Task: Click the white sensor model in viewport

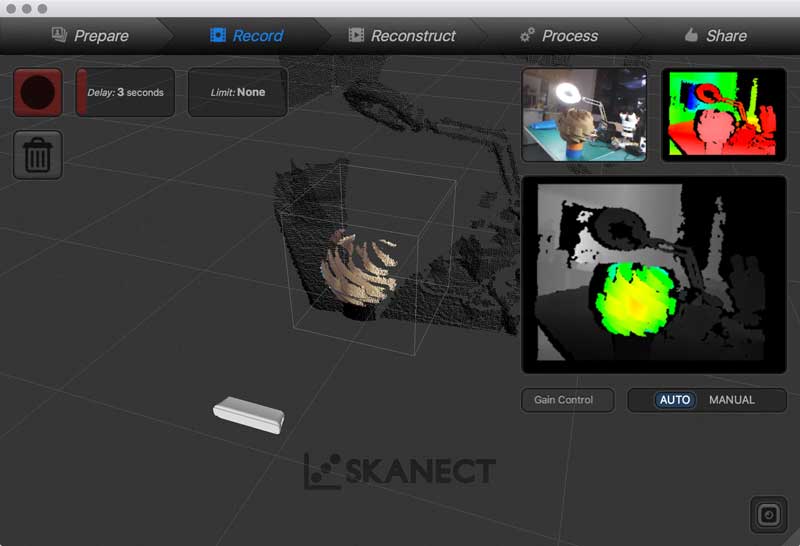Action: coord(249,415)
